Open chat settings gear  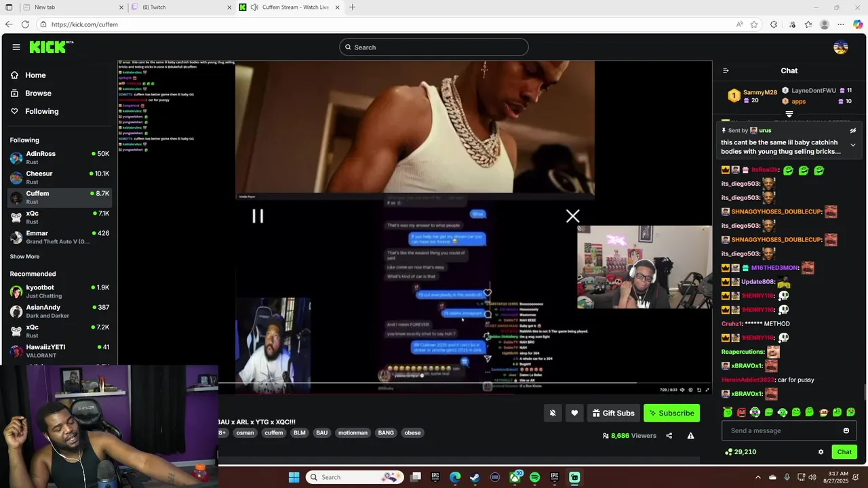[821, 452]
